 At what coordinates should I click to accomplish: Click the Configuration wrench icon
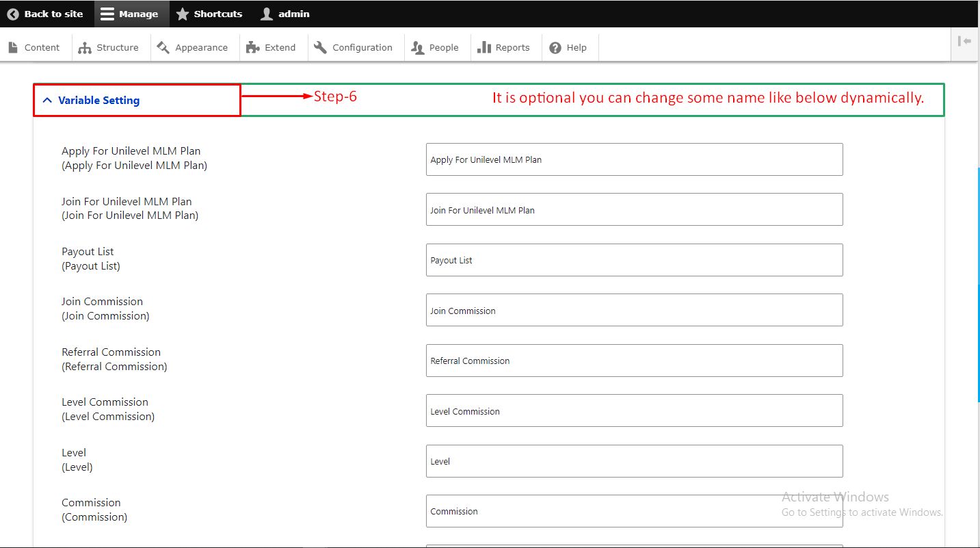[x=321, y=47]
